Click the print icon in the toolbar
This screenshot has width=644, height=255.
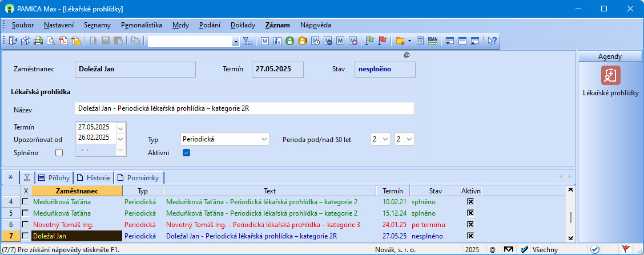coord(38,41)
